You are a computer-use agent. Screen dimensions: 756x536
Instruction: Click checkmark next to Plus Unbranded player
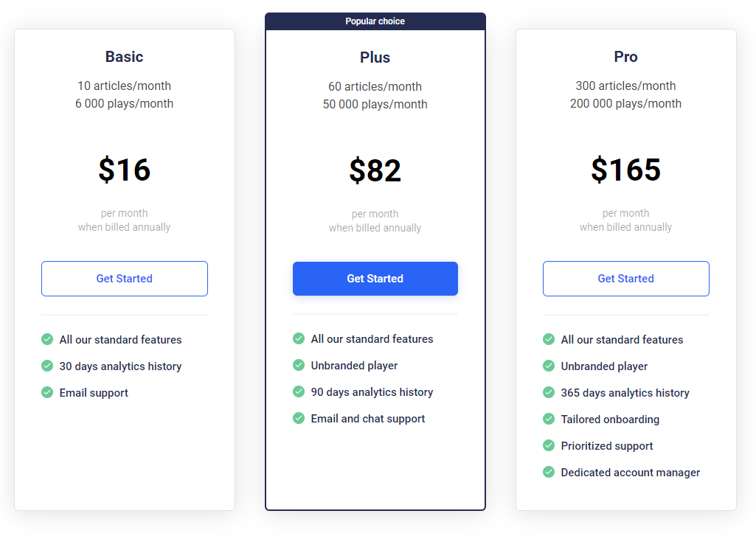(299, 365)
